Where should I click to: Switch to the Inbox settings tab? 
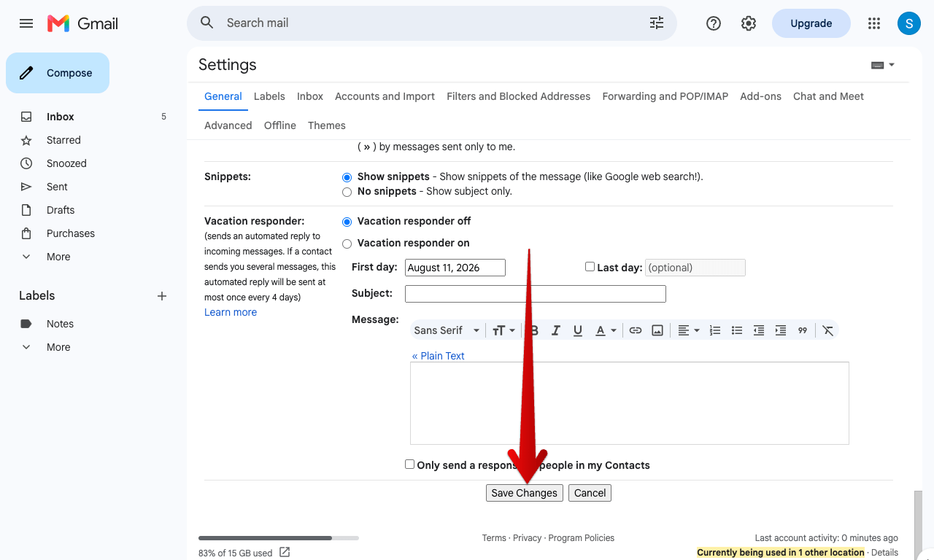tap(310, 96)
